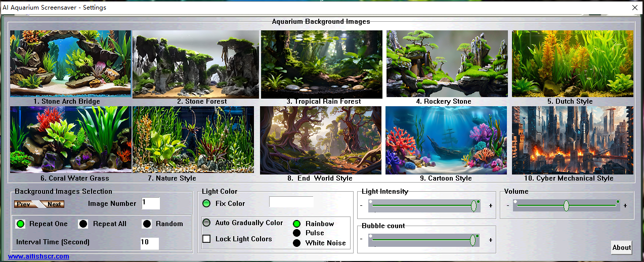
Task: Reduce bubble count with minus sign
Action: (x=361, y=239)
